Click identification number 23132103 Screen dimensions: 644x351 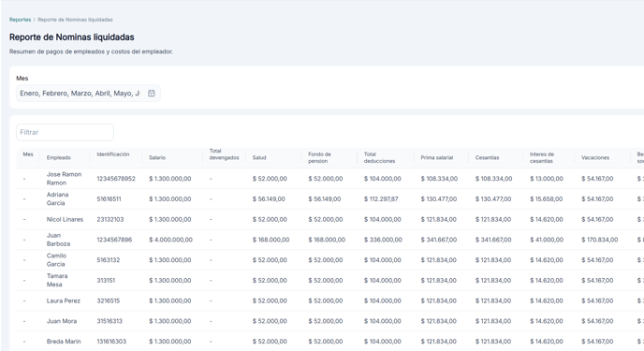click(x=110, y=219)
